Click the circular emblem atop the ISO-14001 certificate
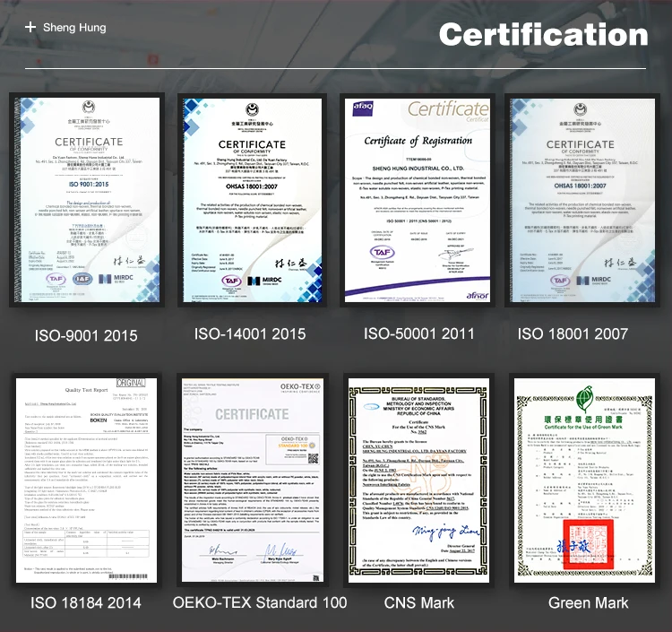The image size is (672, 632). click(x=252, y=110)
